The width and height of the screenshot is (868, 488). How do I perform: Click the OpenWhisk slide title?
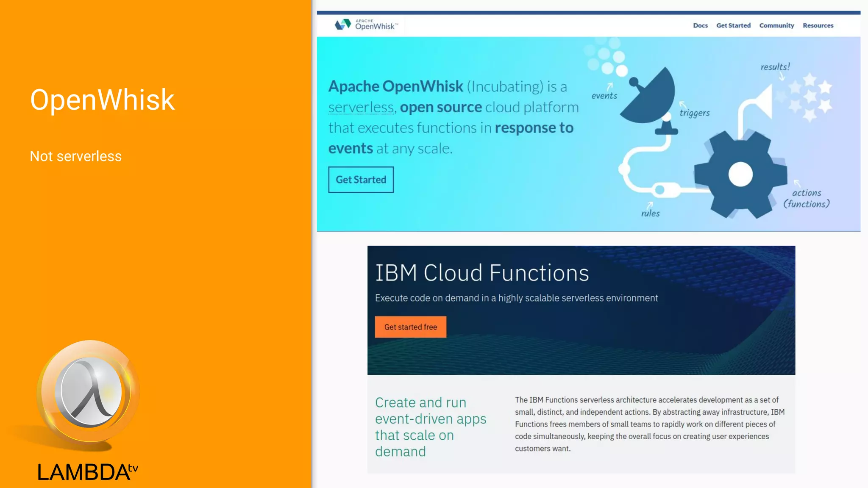[102, 100]
